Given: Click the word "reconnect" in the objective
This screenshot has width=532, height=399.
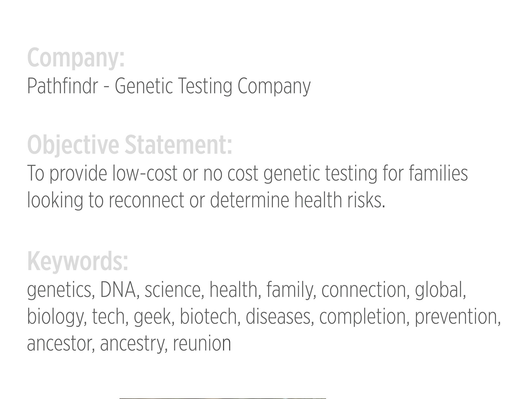Looking at the screenshot, I should tap(146, 200).
